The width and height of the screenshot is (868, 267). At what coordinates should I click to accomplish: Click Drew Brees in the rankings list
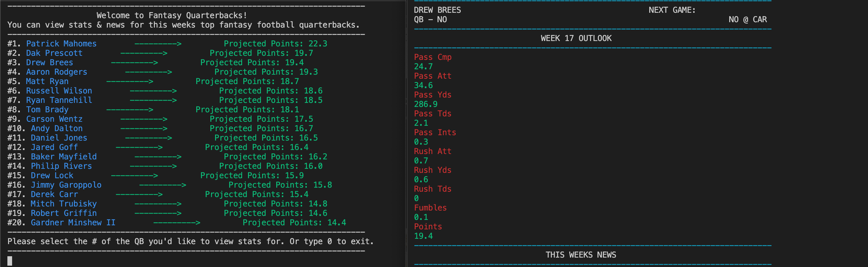(x=49, y=63)
